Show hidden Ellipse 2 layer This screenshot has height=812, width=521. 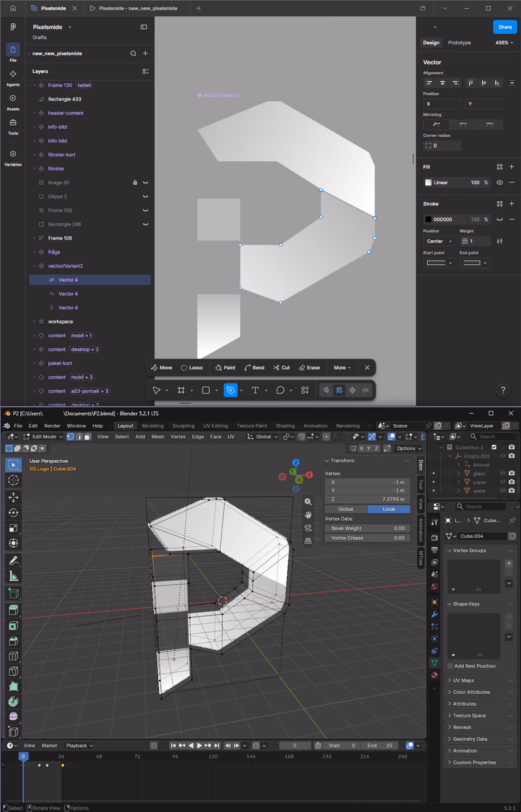[146, 197]
